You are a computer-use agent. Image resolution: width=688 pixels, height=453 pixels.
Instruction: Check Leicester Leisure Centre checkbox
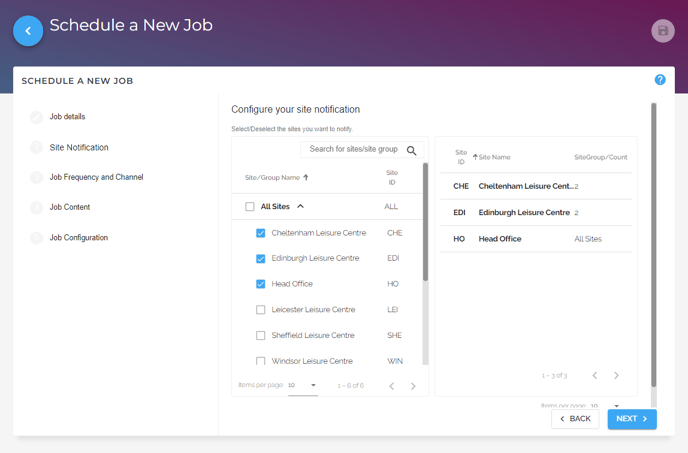pyautogui.click(x=261, y=309)
